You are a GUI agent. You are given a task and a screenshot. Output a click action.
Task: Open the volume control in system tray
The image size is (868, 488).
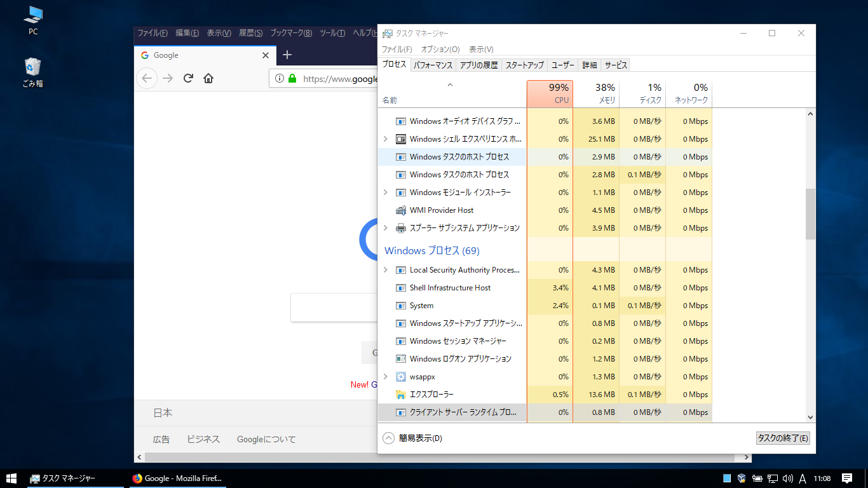pyautogui.click(x=788, y=478)
